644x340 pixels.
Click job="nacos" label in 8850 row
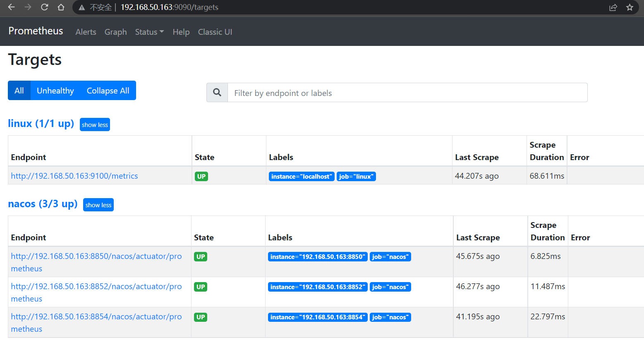pyautogui.click(x=390, y=256)
